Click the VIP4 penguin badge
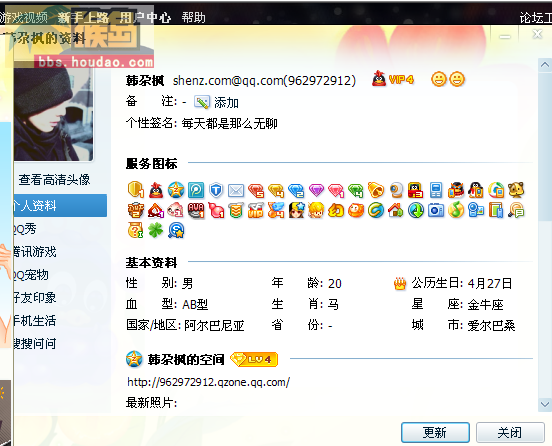This screenshot has height=446, width=552. pos(393,79)
